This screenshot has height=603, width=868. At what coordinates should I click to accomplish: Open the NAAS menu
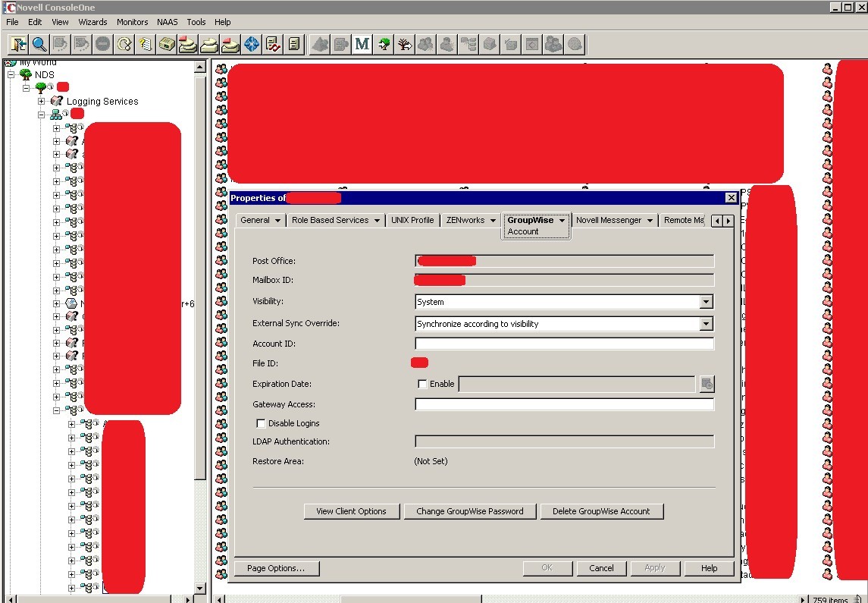pos(168,22)
